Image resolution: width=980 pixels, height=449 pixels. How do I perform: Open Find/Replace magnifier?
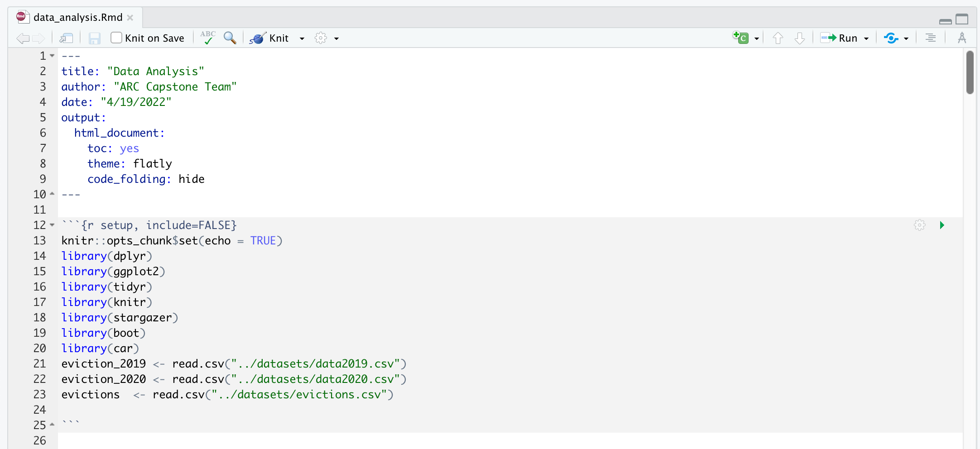[x=230, y=38]
